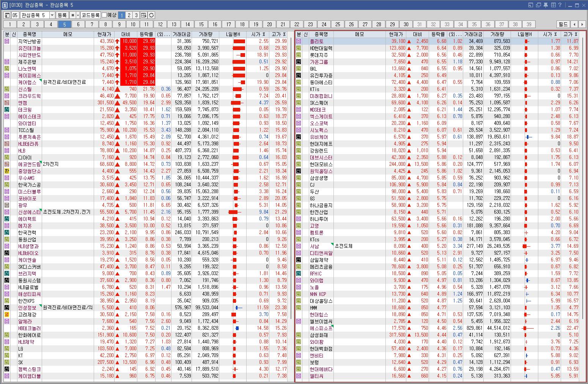Click the 코드등록 button

coord(91,15)
